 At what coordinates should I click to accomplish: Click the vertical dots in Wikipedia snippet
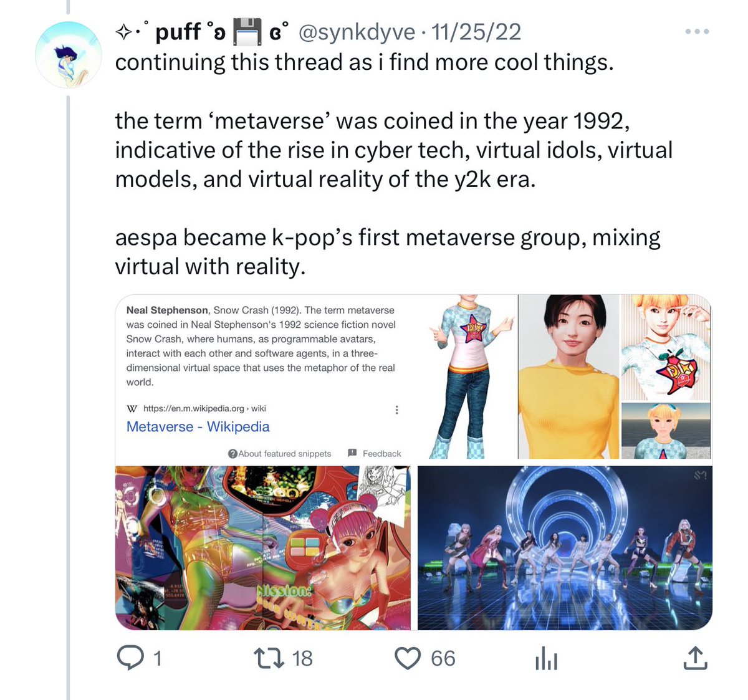point(396,410)
